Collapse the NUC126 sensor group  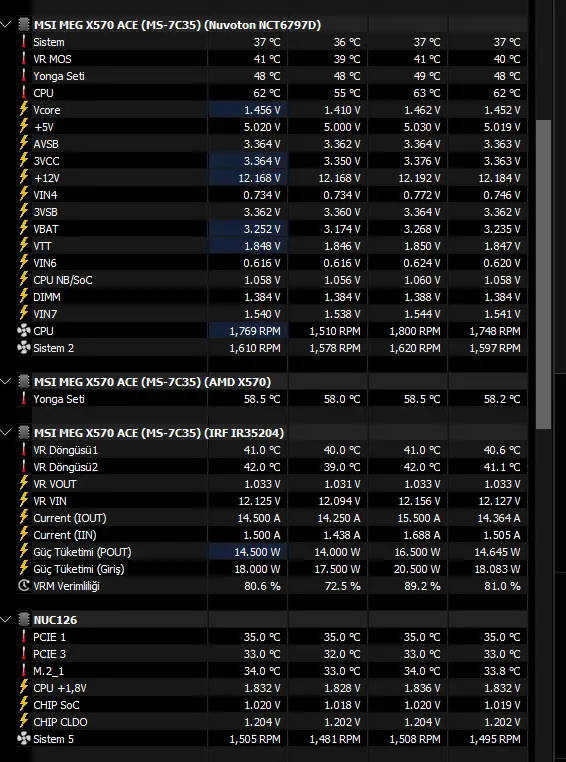(6, 620)
